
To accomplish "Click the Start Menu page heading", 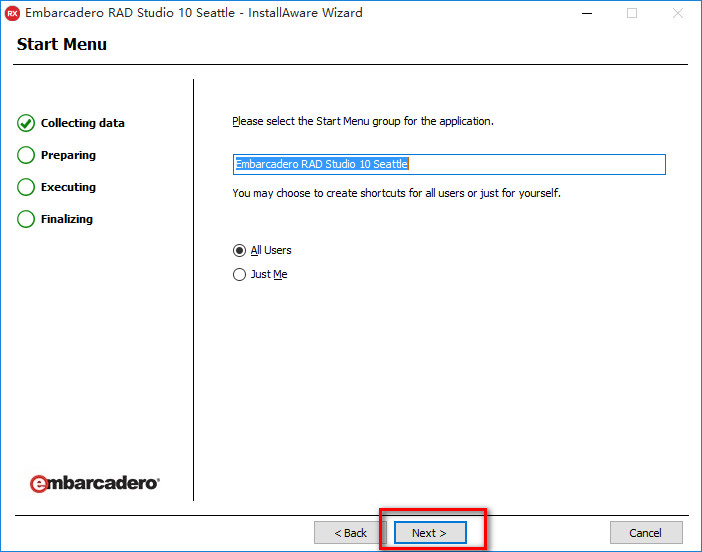I will [62, 44].
